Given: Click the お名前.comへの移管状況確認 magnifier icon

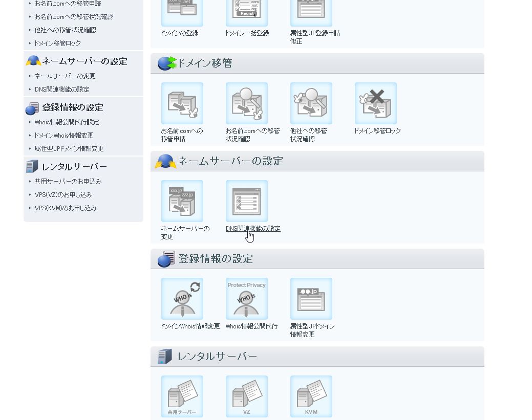Looking at the screenshot, I should [x=247, y=103].
